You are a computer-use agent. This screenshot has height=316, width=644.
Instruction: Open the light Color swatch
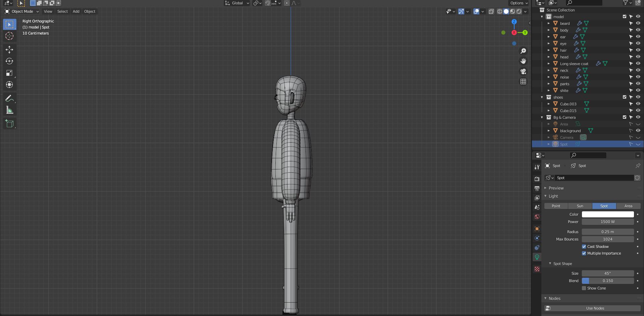[x=607, y=214]
